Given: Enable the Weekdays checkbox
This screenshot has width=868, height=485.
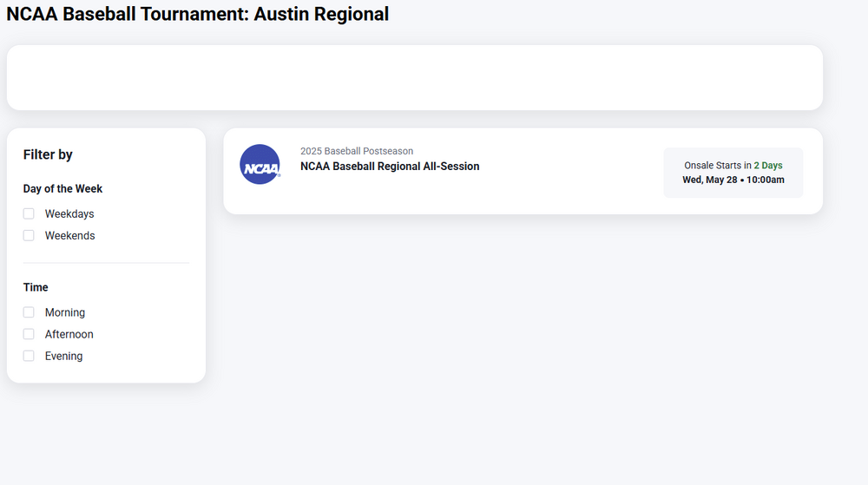Looking at the screenshot, I should (29, 213).
